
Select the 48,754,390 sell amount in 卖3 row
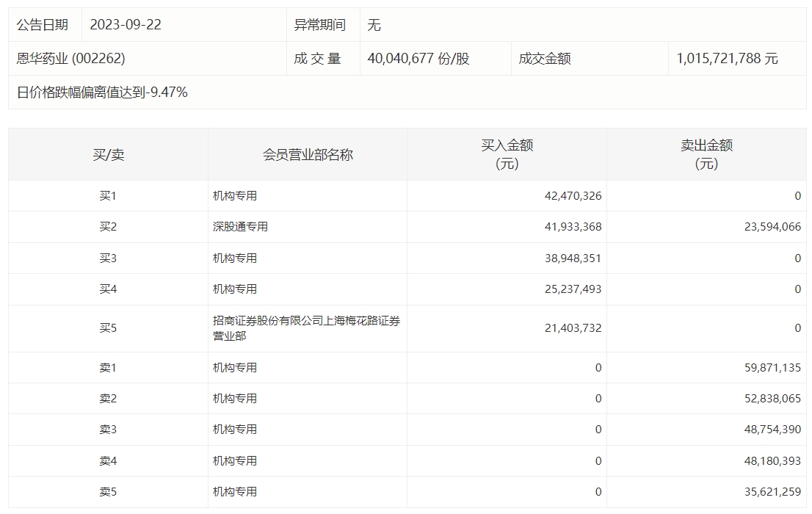coord(772,430)
